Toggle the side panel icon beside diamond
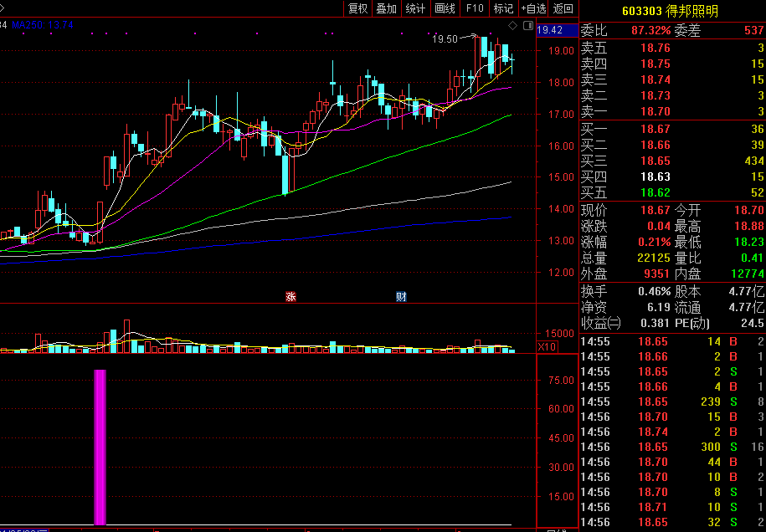 coord(528,25)
